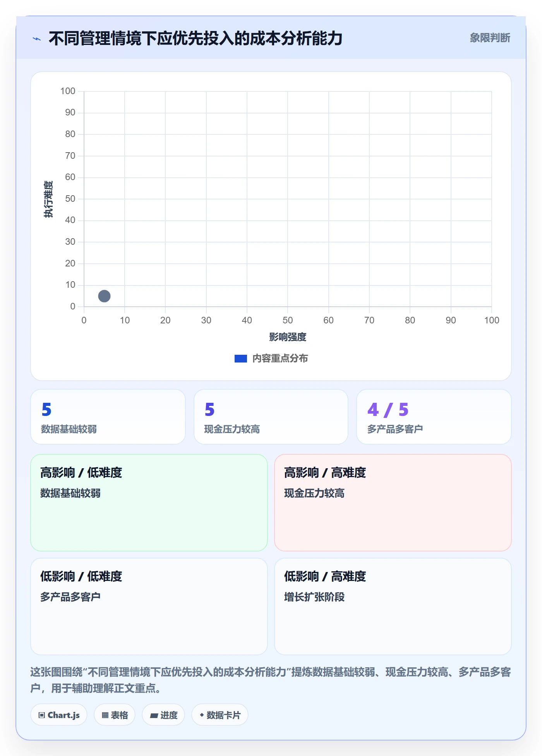Click the bar icon in the 进度 chip

[x=154, y=716]
